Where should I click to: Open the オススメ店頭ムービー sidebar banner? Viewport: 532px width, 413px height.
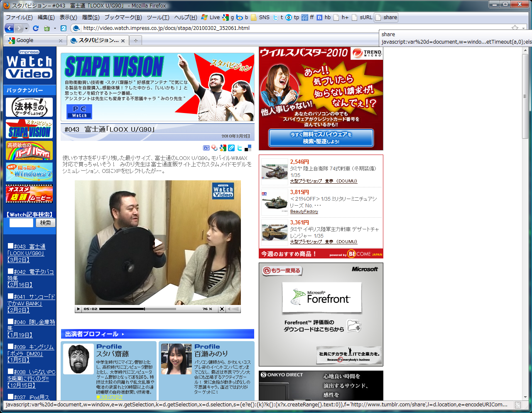click(x=29, y=193)
